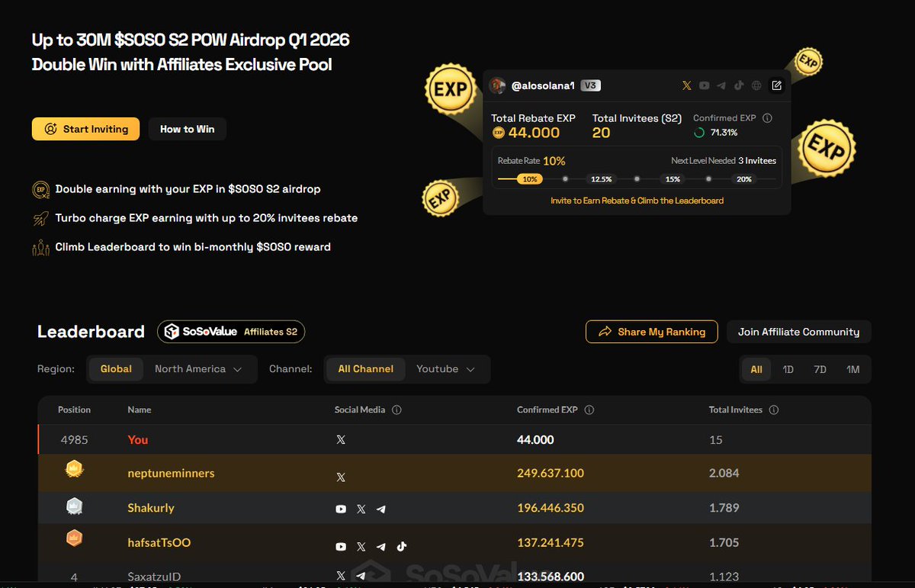Viewport: 915px width, 588px height.
Task: Open the neptuneminners leaderboard name
Action: point(171,474)
